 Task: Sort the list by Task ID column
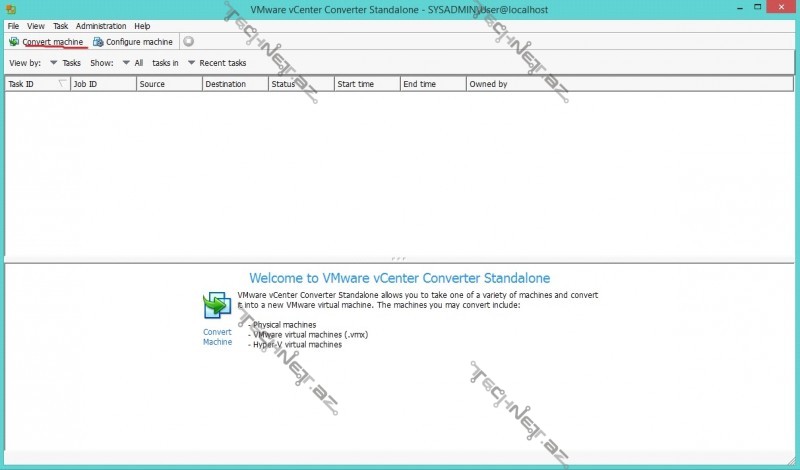(36, 84)
